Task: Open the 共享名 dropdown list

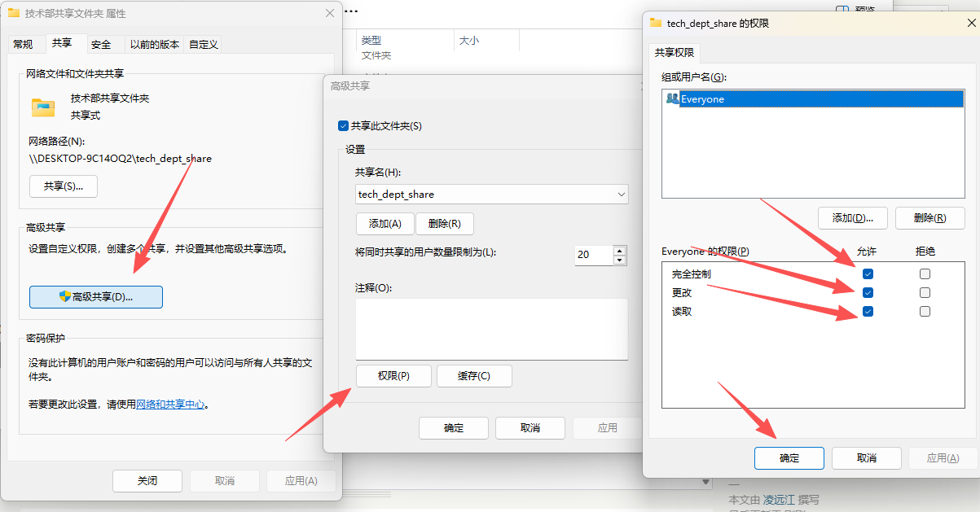Action: [622, 195]
